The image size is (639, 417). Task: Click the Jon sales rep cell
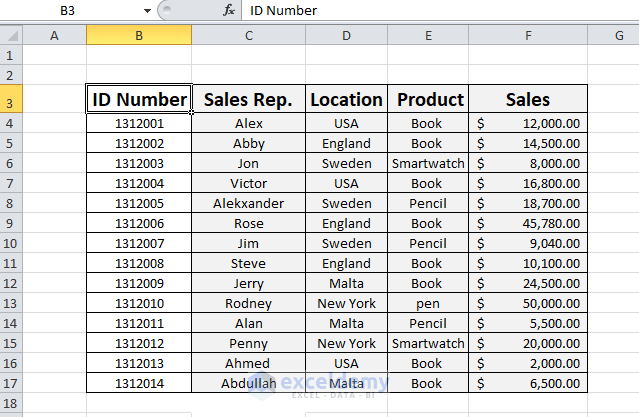tap(249, 163)
